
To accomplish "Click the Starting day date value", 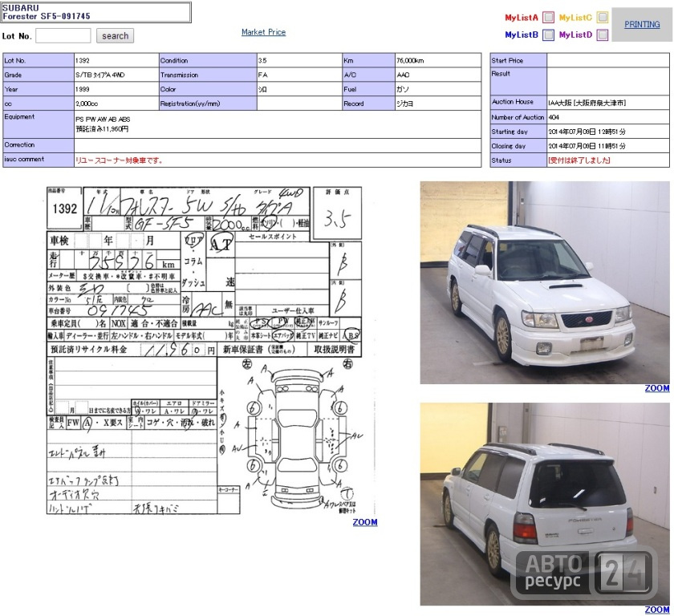I will click(x=587, y=132).
